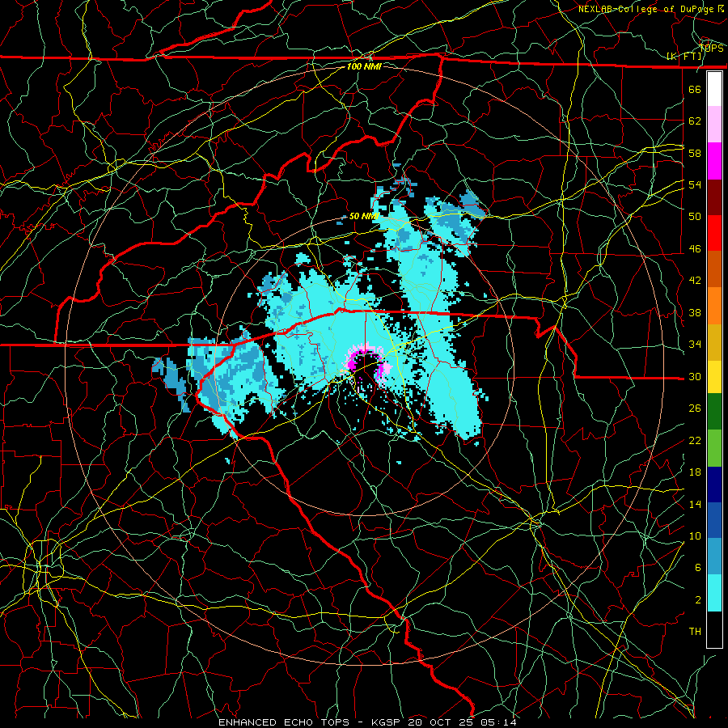Click the light green 22 kft legend swatch

(x=714, y=448)
